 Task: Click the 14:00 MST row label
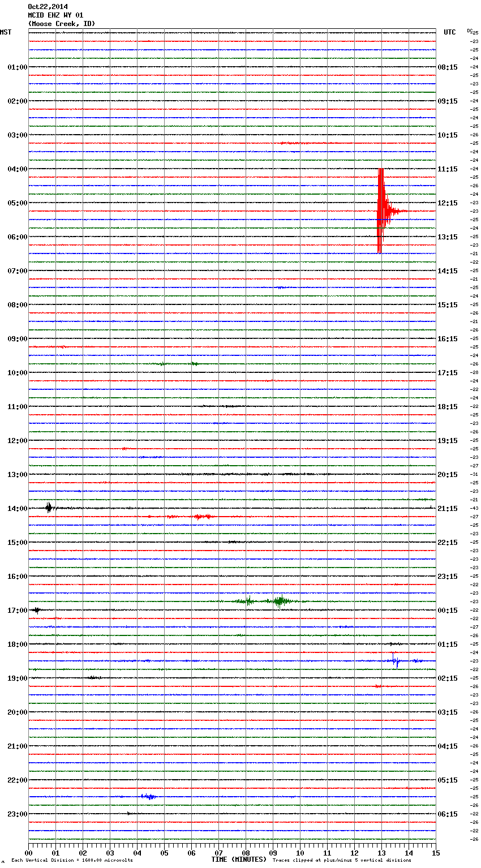point(18,509)
